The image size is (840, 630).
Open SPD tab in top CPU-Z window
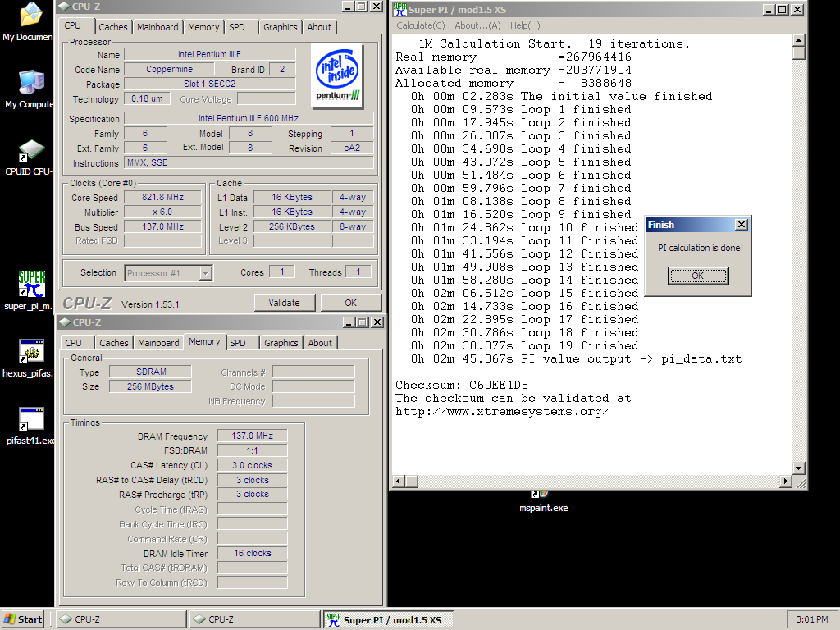point(237,27)
